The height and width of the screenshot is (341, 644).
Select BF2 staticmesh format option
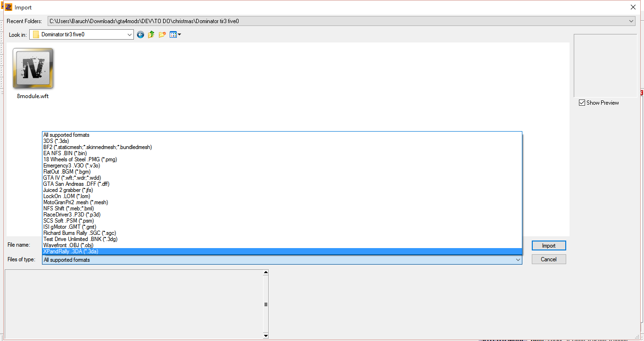point(282,147)
